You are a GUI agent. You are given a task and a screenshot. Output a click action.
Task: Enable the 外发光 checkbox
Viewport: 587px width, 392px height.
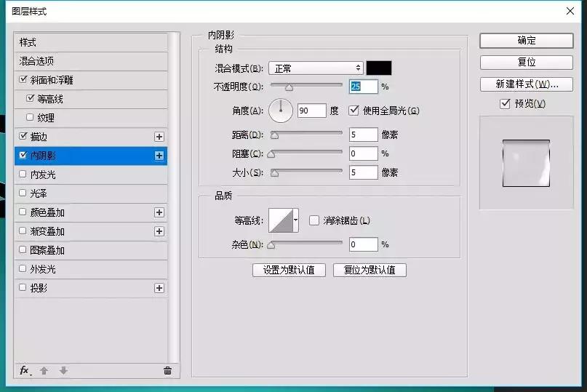pos(23,268)
